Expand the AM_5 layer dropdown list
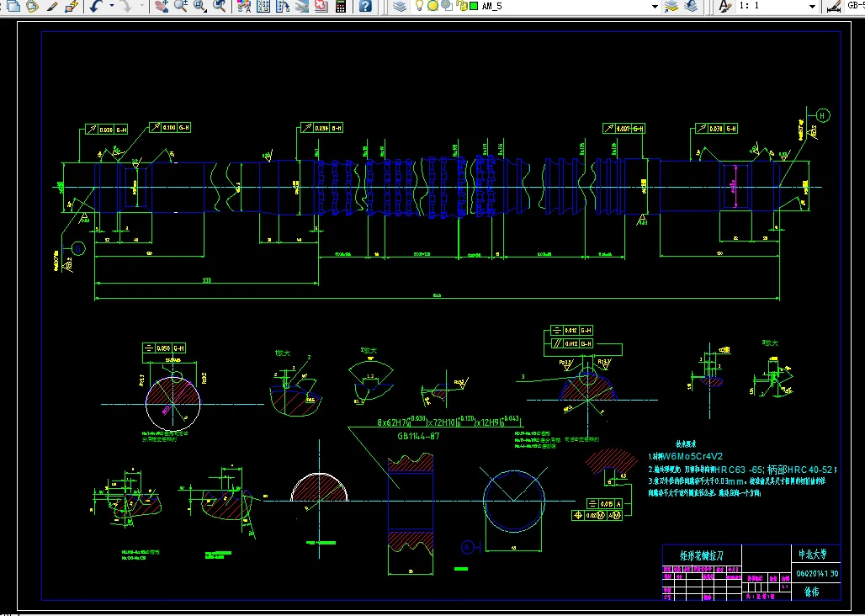The image size is (865, 616). tap(654, 6)
